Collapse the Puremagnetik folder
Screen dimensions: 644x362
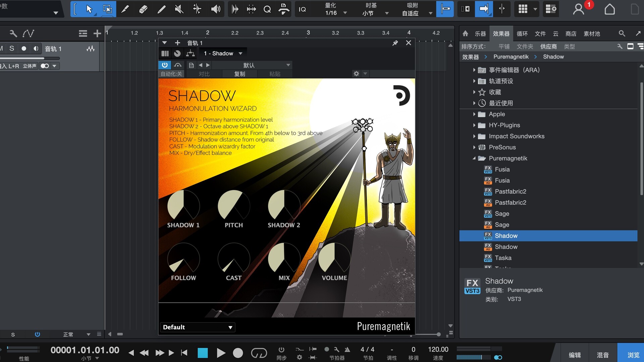pyautogui.click(x=474, y=158)
